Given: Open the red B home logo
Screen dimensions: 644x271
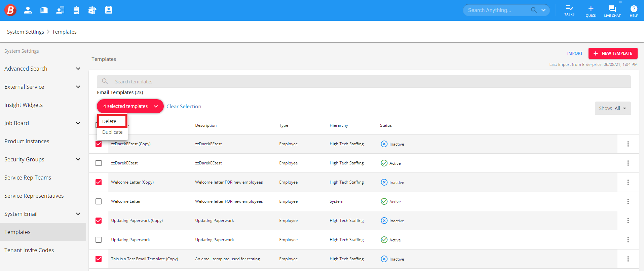Looking at the screenshot, I should coord(10,10).
